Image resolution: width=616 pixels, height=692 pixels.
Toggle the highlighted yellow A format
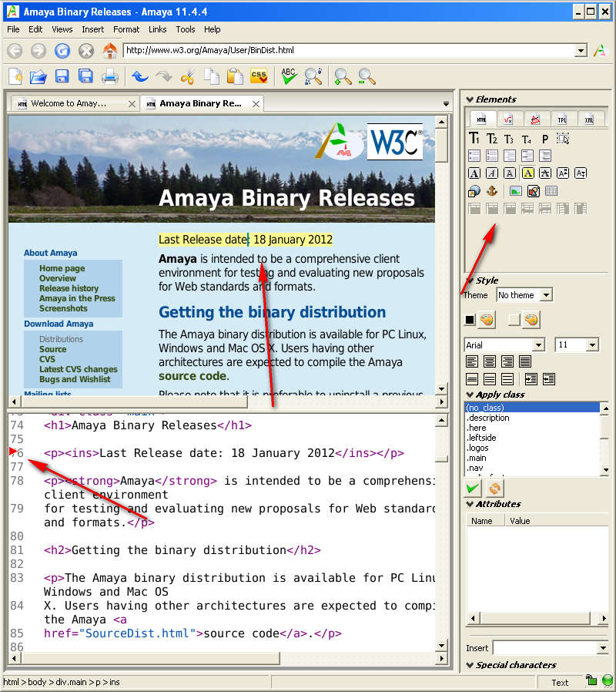(527, 173)
